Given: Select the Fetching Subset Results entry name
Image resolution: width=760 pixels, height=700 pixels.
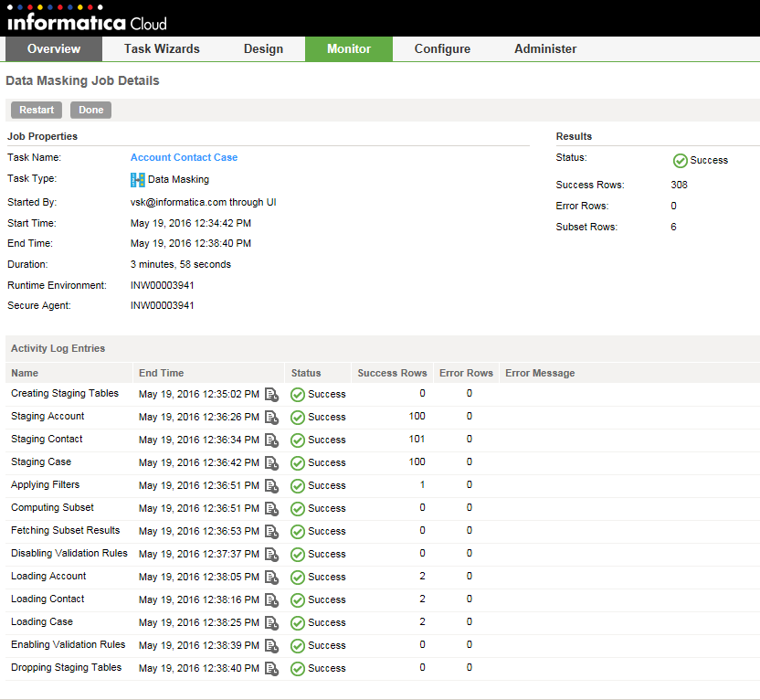Looking at the screenshot, I should click(x=66, y=530).
